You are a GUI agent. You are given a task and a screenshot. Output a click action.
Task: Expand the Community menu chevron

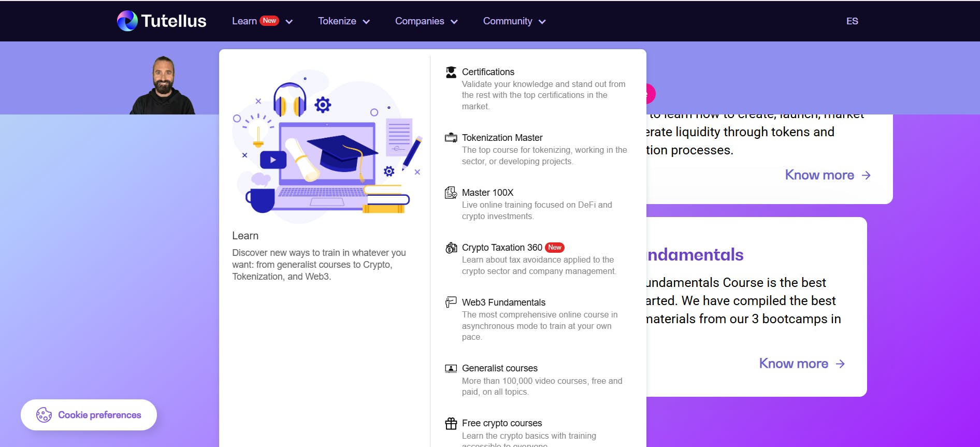pyautogui.click(x=542, y=22)
